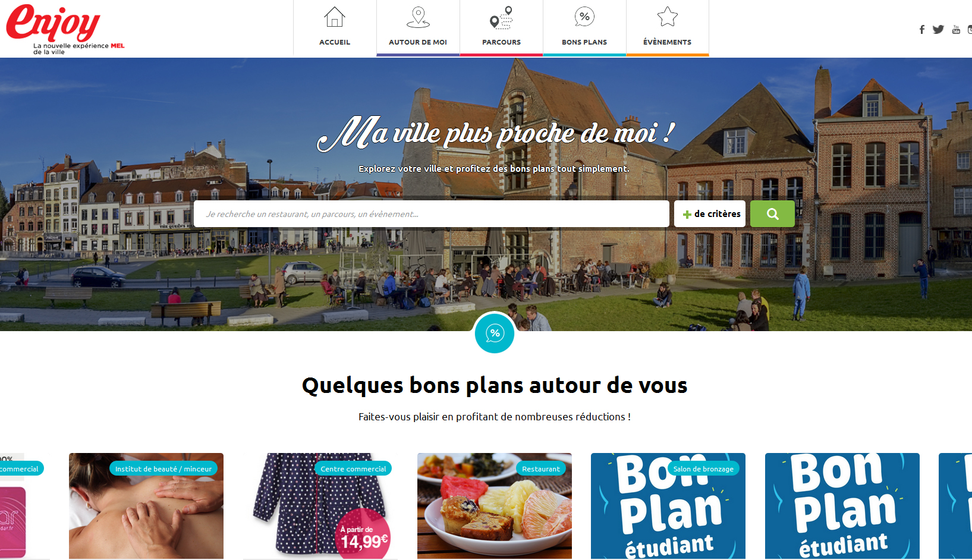This screenshot has width=972, height=560.
Task: Open the Twitter bird icon
Action: (x=938, y=30)
